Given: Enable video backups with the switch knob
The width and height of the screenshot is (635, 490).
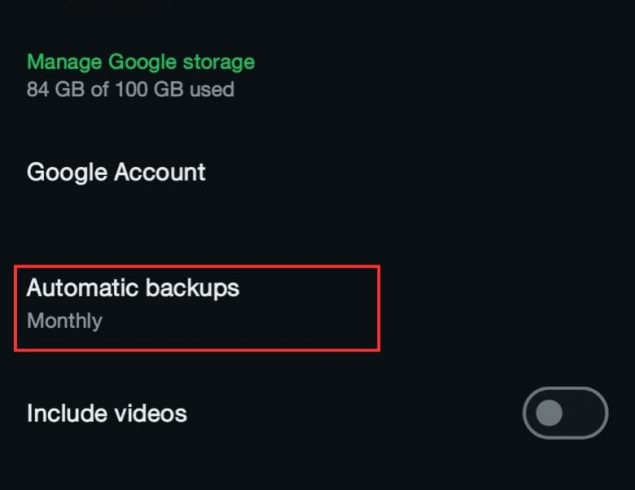Looking at the screenshot, I should tap(549, 413).
